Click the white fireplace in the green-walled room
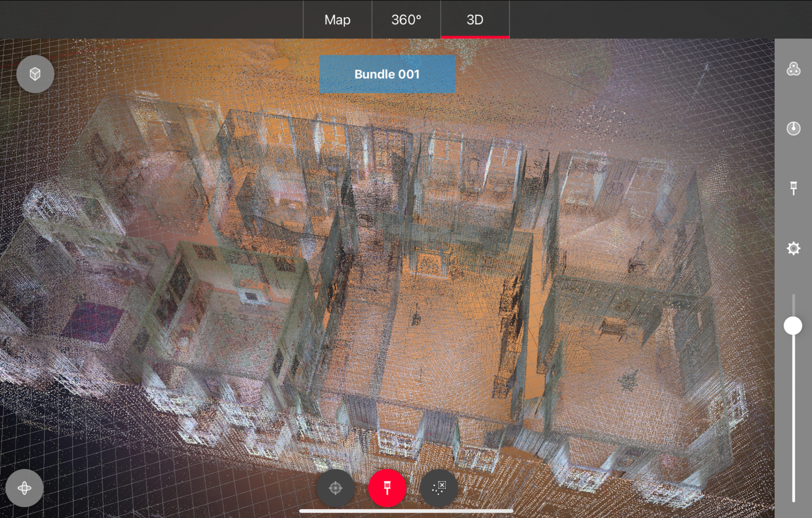The width and height of the screenshot is (812, 518). [x=251, y=296]
